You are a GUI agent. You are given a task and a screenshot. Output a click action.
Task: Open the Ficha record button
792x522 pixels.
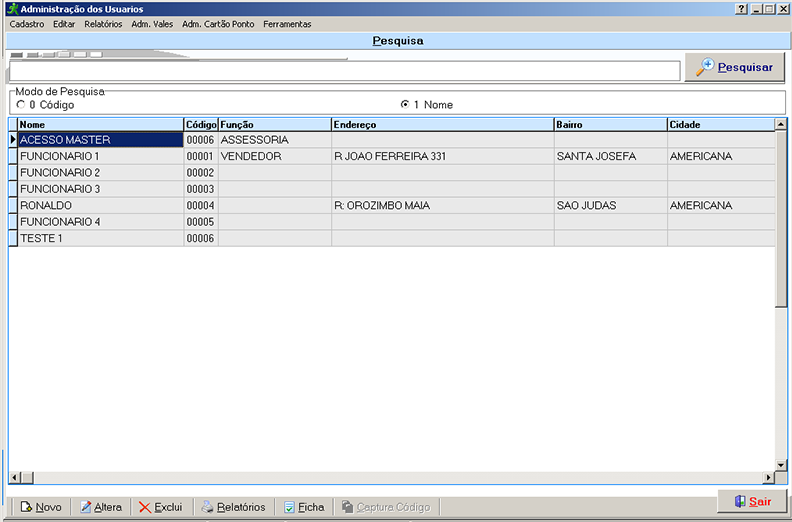304,507
